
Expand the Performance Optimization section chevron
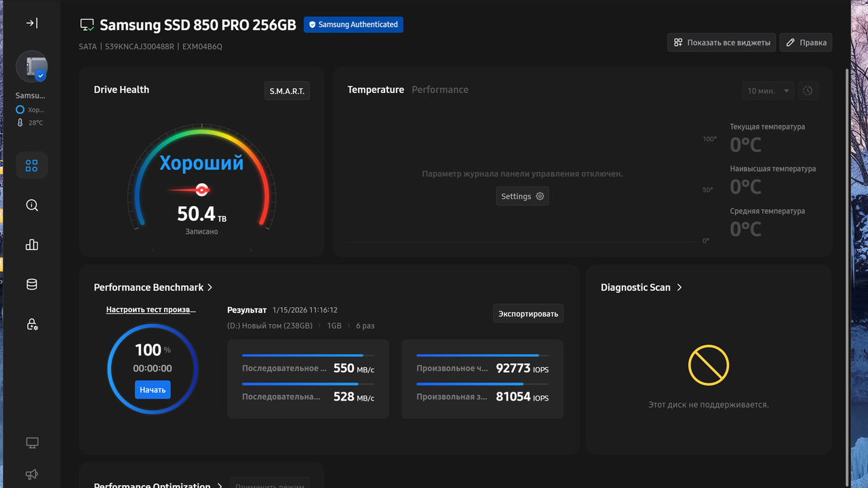pyautogui.click(x=220, y=485)
